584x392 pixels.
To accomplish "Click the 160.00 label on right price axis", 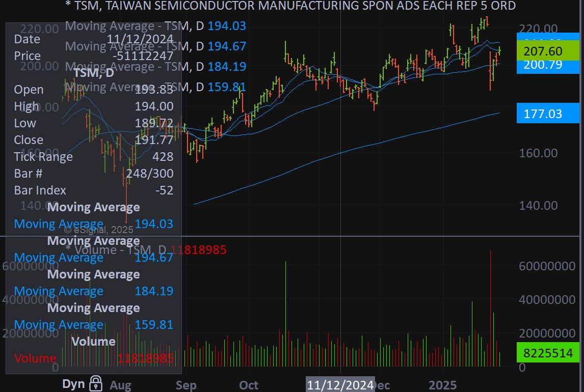I will click(x=538, y=153).
